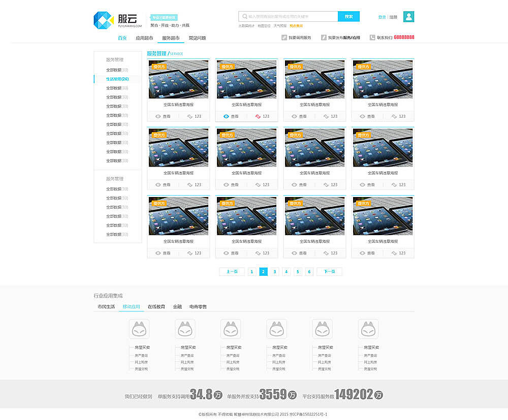Switch to the 移动应用 tab
Viewport: 508px width, 420px height.
[131, 307]
